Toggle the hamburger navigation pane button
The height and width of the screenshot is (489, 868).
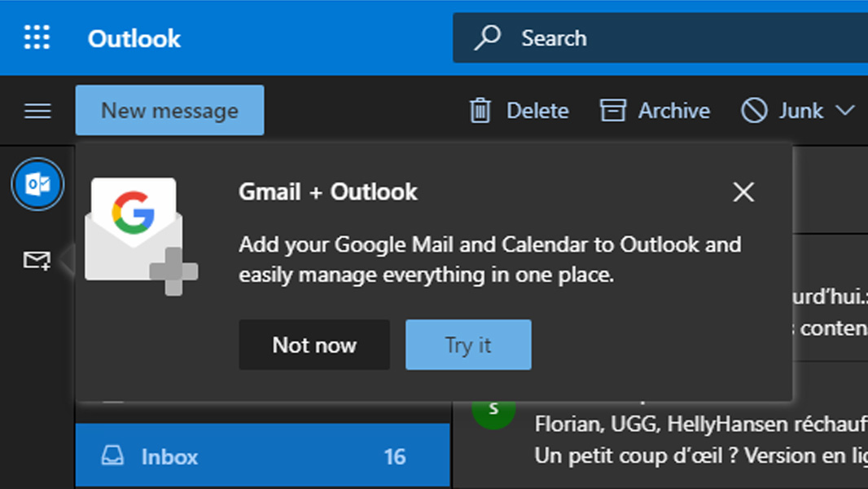(x=37, y=111)
